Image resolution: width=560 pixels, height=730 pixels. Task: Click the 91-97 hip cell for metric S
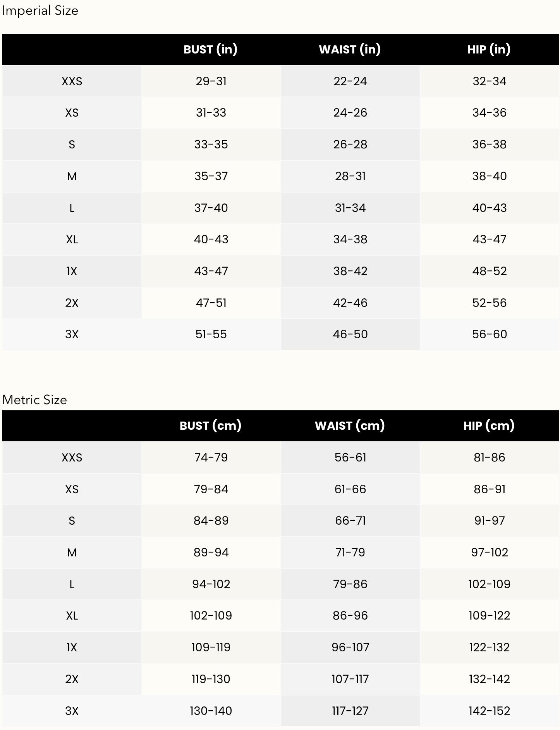click(489, 520)
